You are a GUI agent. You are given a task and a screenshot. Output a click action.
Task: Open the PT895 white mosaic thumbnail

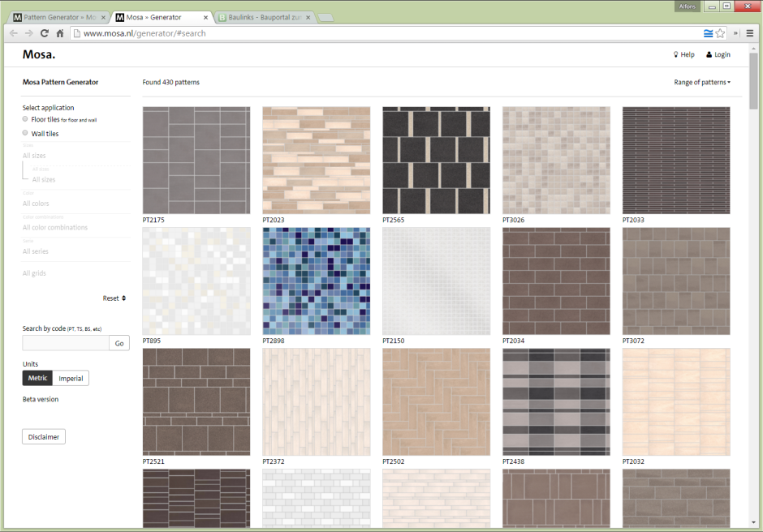[196, 281]
